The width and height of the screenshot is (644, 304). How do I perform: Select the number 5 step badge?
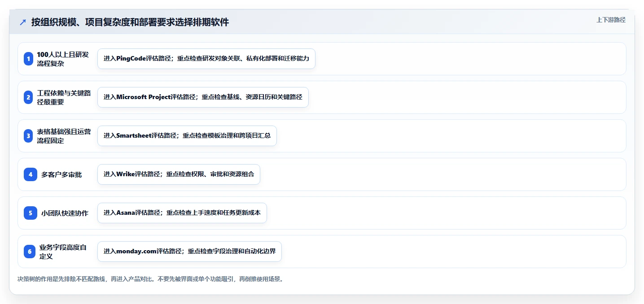click(31, 213)
